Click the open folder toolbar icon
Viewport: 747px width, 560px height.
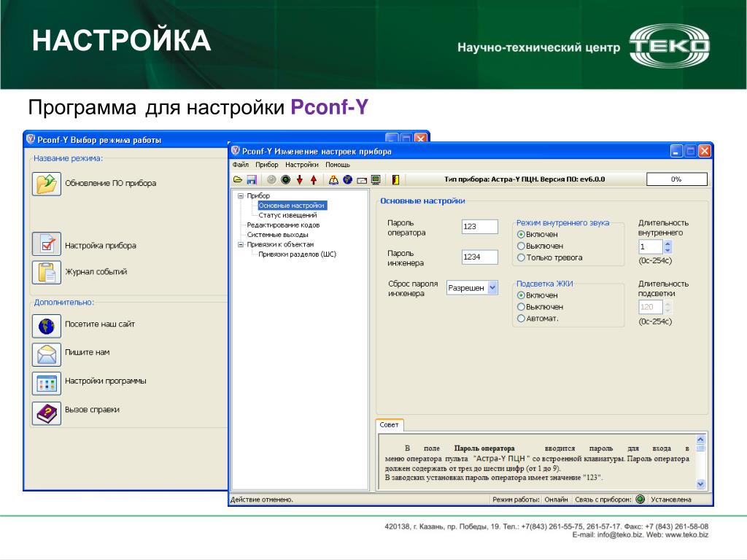(x=238, y=179)
